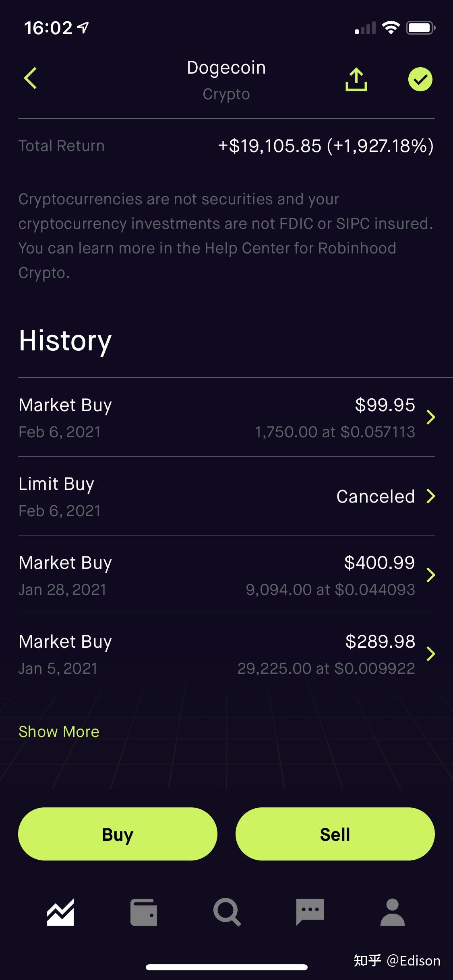Open the account profile tab
Screen dimensions: 453x980
393,912
